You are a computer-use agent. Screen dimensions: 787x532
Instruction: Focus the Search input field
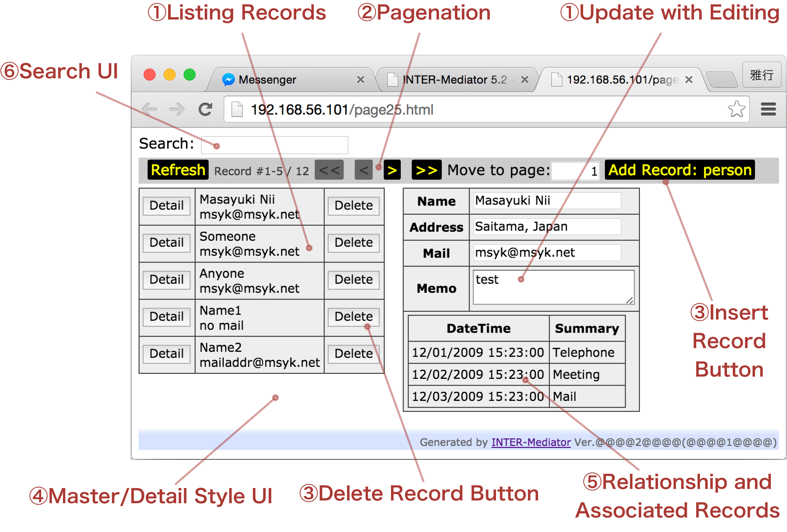click(x=274, y=145)
